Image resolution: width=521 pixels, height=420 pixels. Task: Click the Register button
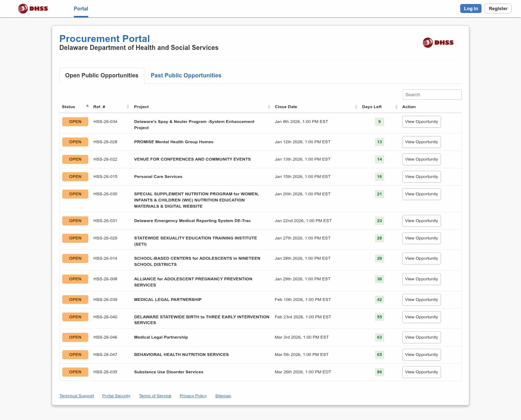click(498, 9)
